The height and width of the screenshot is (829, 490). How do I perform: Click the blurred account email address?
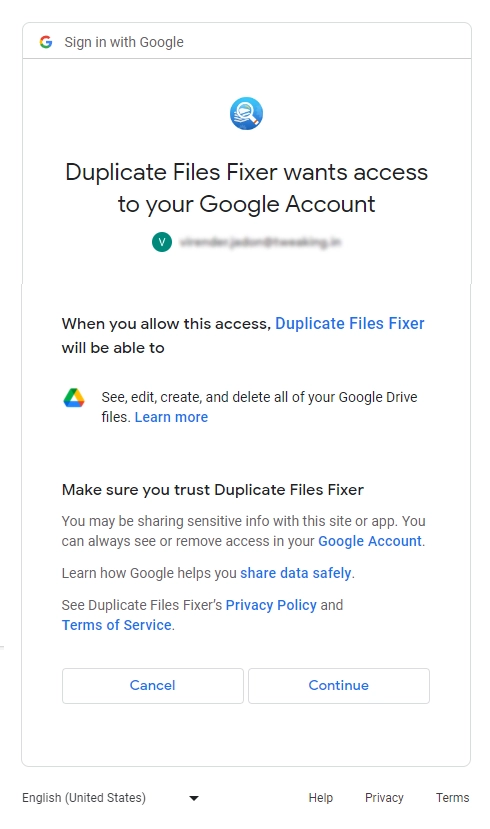260,242
